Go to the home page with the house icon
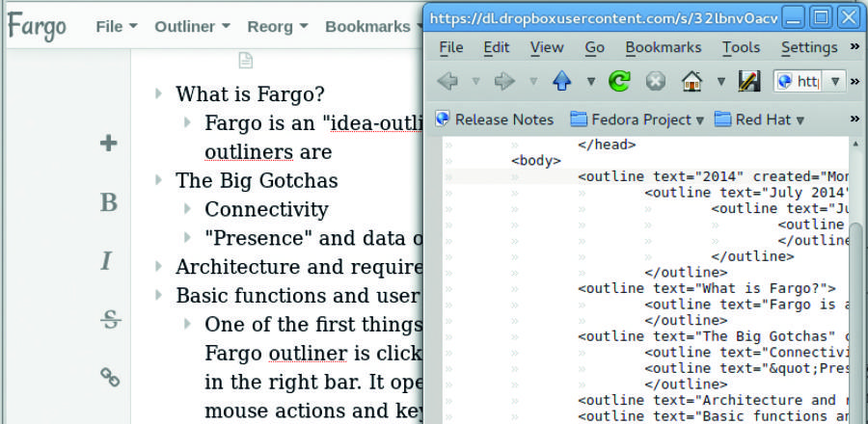The width and height of the screenshot is (868, 424). pyautogui.click(x=692, y=82)
